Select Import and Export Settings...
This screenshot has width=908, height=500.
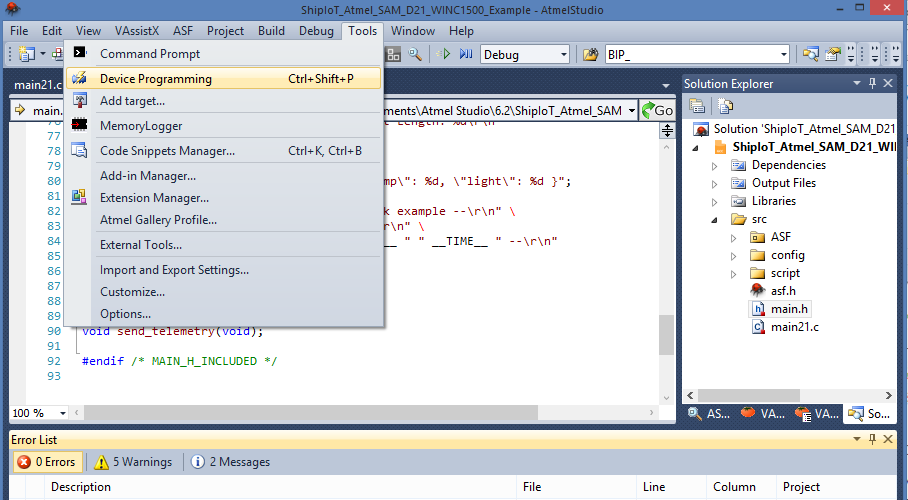(x=224, y=269)
